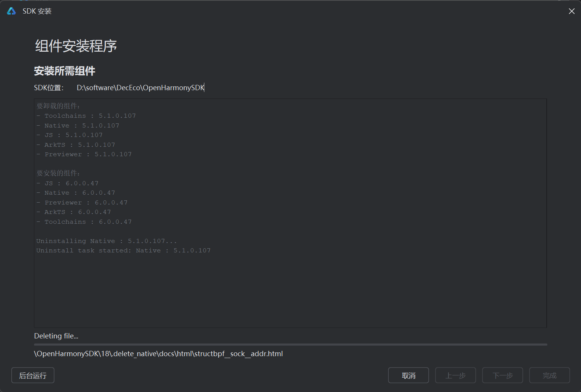This screenshot has height=392, width=581.
Task: Click the 'SDK 安装' window title
Action: (37, 11)
